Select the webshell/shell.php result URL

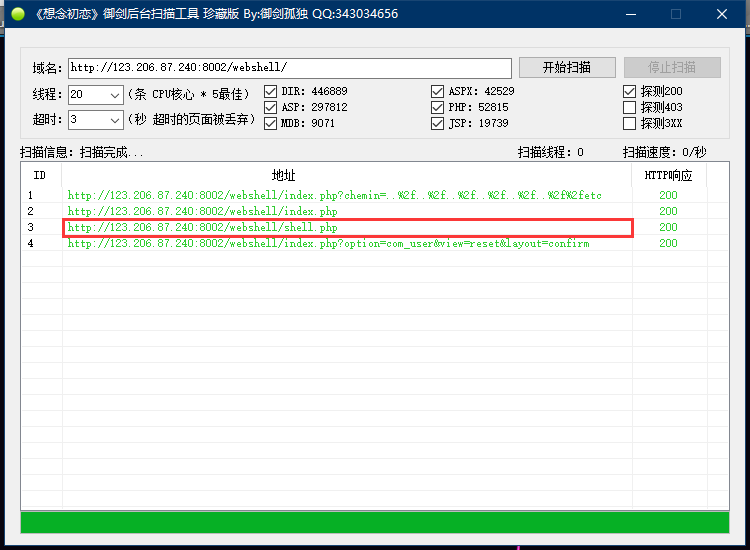click(x=202, y=227)
